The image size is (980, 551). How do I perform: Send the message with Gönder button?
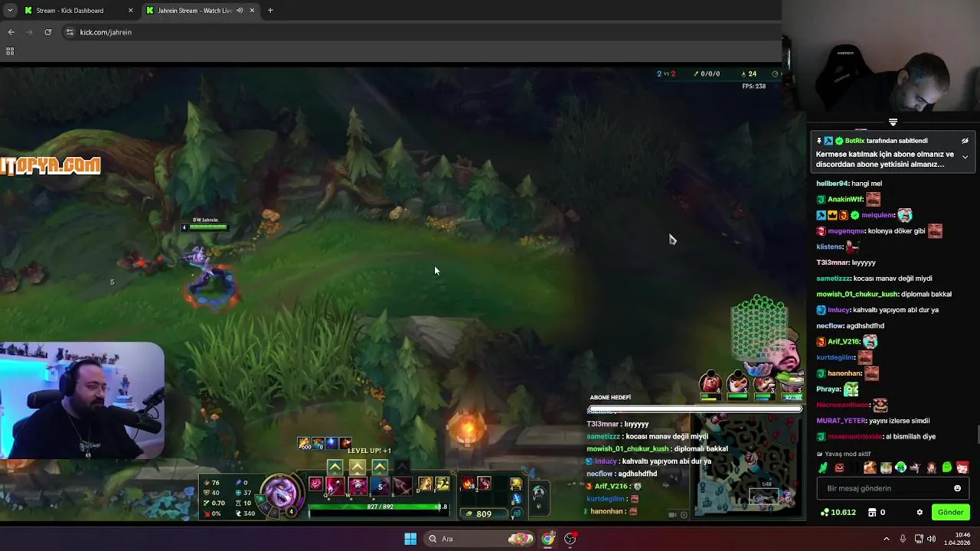click(x=951, y=512)
